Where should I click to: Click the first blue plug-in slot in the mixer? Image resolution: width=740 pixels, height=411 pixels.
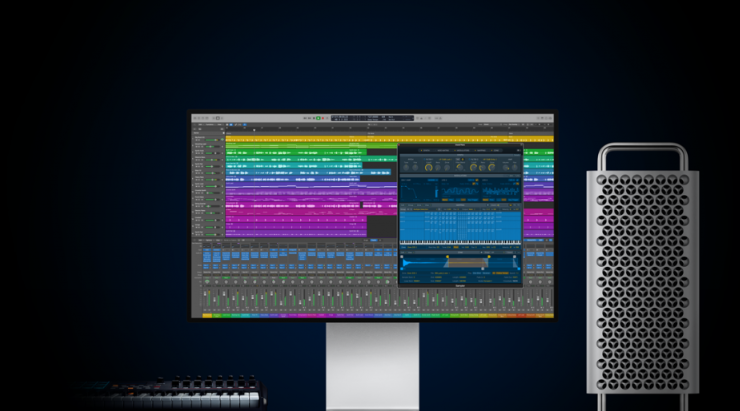click(x=208, y=254)
